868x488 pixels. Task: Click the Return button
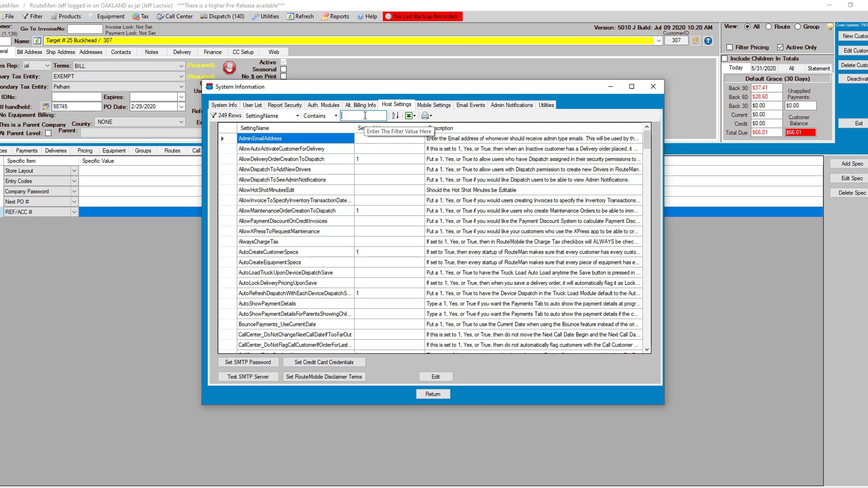pyautogui.click(x=433, y=394)
